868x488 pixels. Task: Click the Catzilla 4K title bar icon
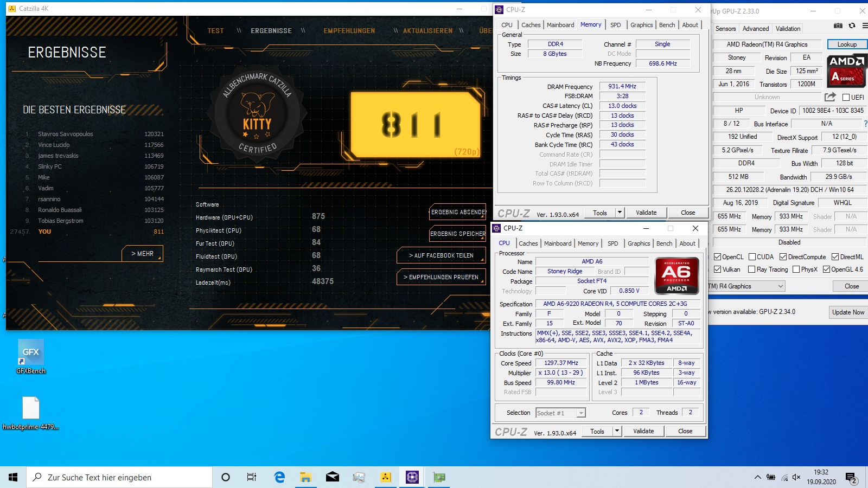[x=12, y=9]
